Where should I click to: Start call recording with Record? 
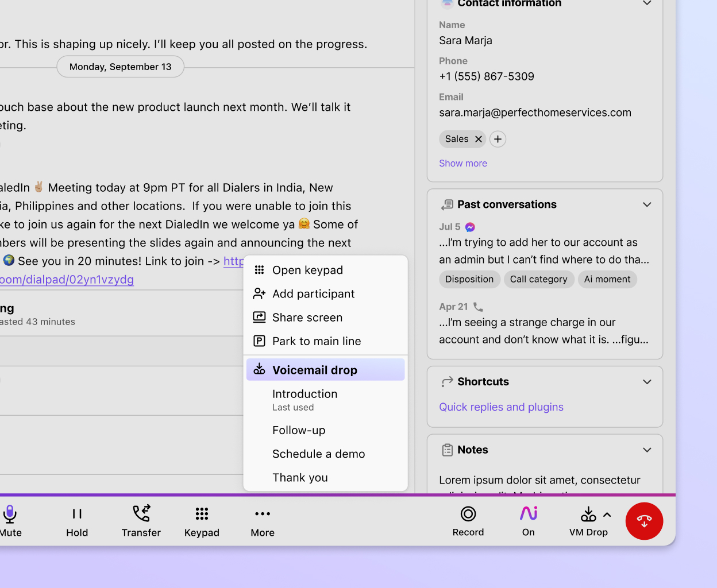(x=468, y=521)
